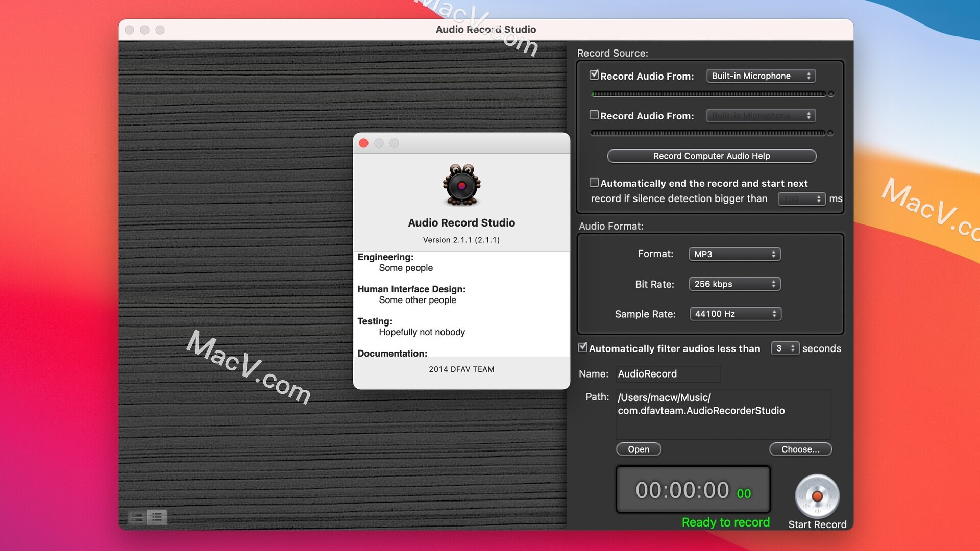Click the Documentation credits heading
This screenshot has height=551, width=980.
(392, 353)
